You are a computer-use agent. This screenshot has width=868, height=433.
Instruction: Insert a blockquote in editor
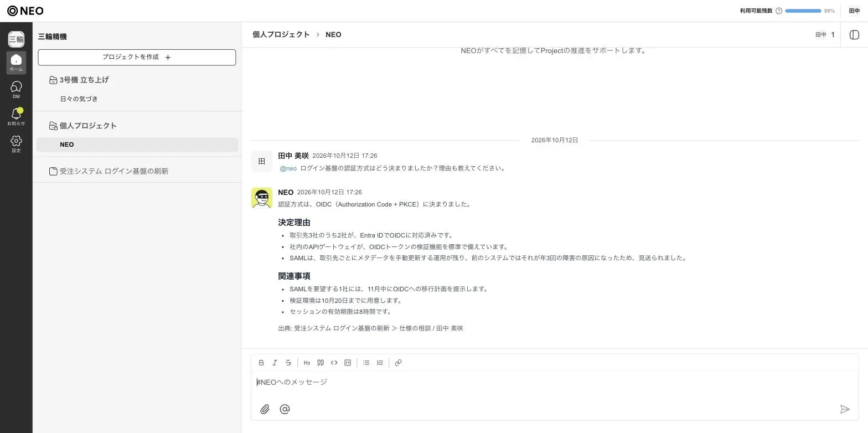321,363
